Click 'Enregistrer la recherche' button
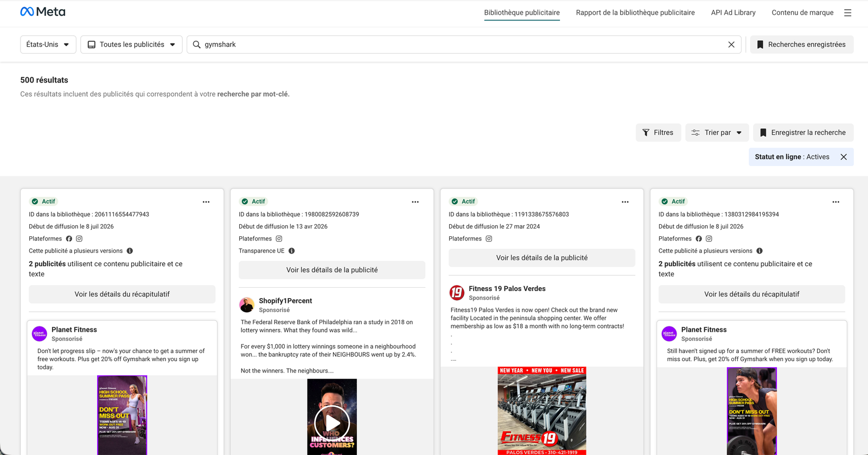The image size is (868, 455). (803, 132)
